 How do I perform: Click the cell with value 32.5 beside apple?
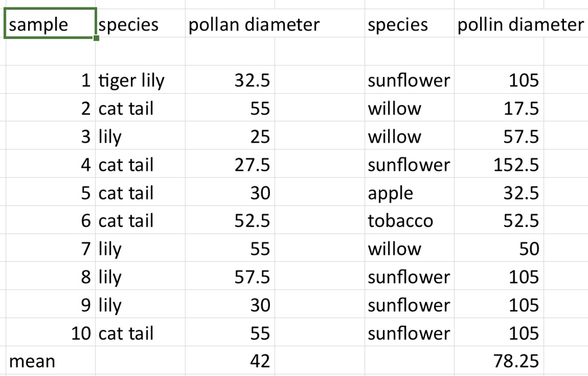pyautogui.click(x=499, y=192)
